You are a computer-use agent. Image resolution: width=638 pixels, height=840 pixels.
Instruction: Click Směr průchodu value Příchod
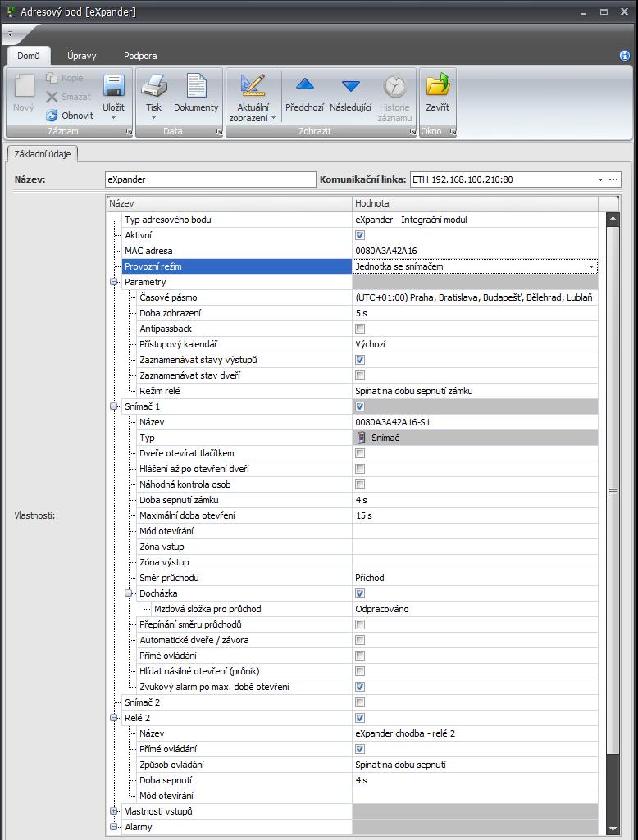coord(369,578)
